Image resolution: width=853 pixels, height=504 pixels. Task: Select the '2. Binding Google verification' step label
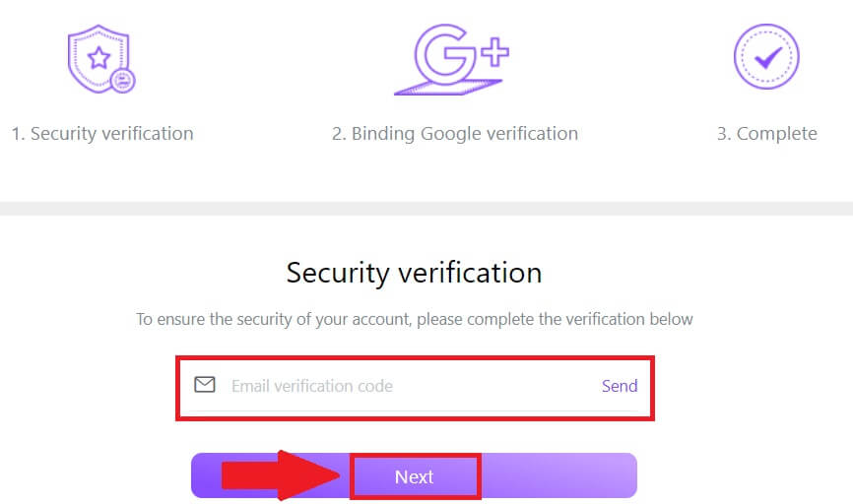(x=455, y=134)
